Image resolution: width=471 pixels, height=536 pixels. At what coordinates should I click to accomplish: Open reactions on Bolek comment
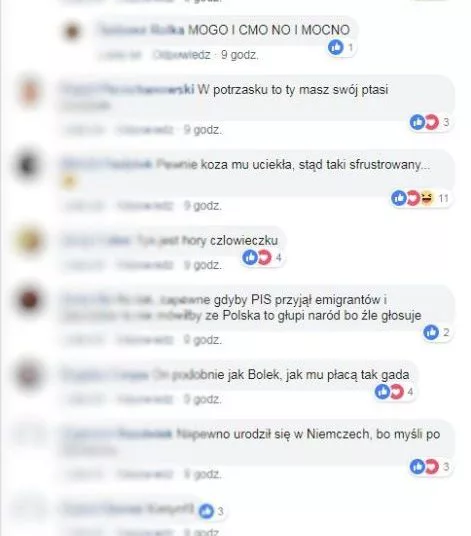[x=395, y=391]
